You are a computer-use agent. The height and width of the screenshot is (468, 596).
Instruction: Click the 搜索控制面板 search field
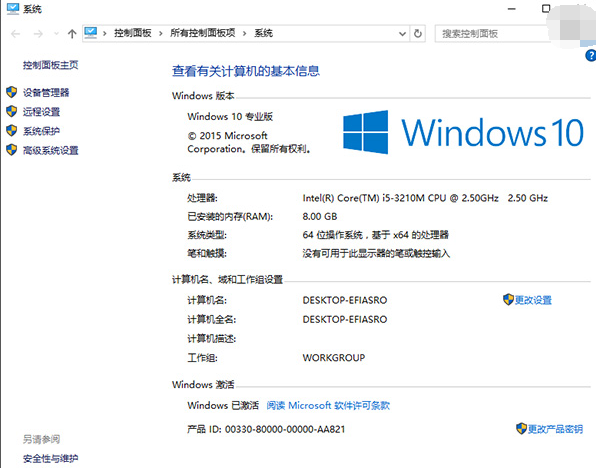tap(492, 34)
